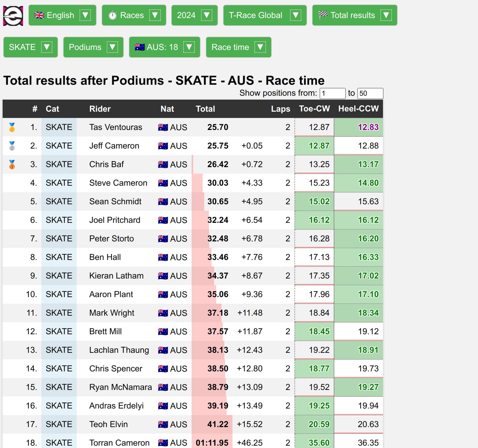Click the gold medal icon for Tas Ventouras
This screenshot has width=478, height=448.
(12, 127)
